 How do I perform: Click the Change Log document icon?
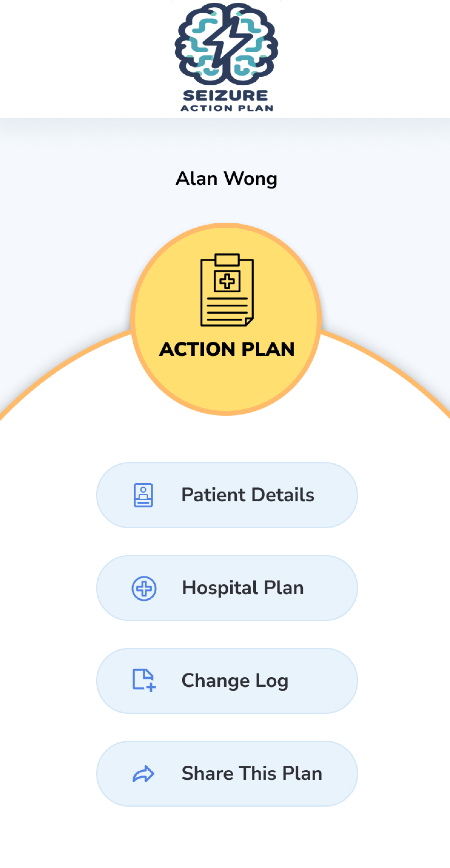click(x=144, y=680)
